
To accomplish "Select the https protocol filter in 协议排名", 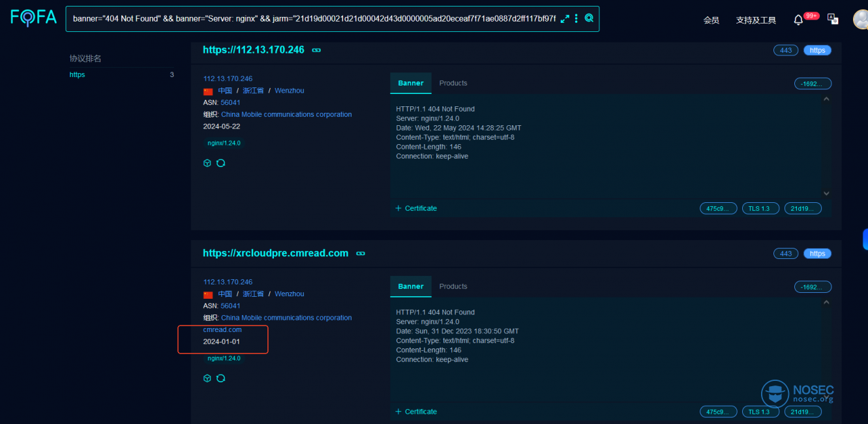I will pos(77,75).
